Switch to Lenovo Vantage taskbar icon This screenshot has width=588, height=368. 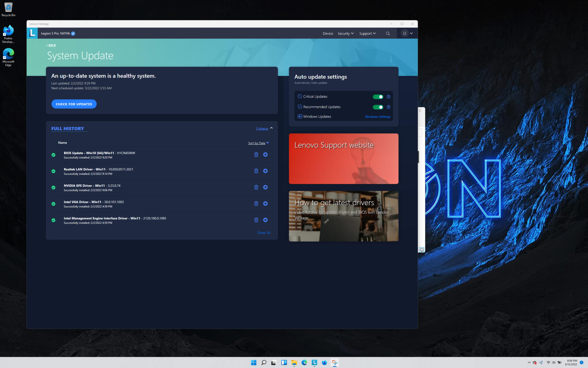point(314,362)
